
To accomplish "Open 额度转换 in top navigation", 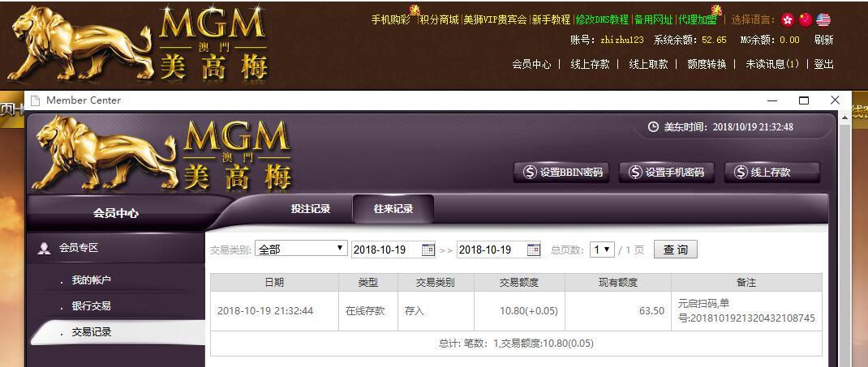I will click(x=707, y=64).
